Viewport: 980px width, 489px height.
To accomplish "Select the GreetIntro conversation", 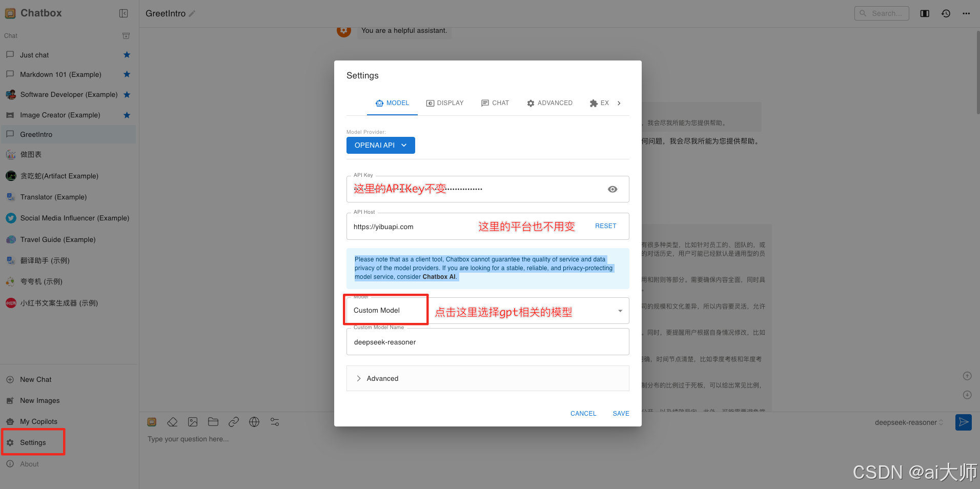I will point(68,134).
